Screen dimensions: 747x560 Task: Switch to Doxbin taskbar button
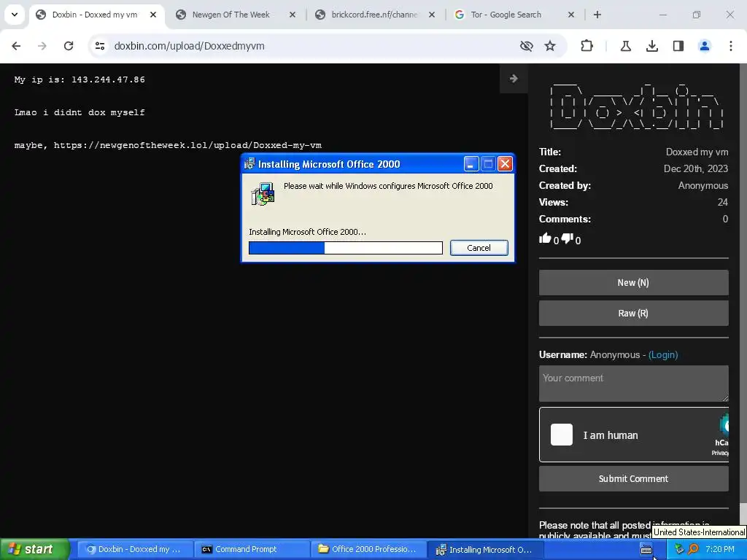tap(134, 549)
